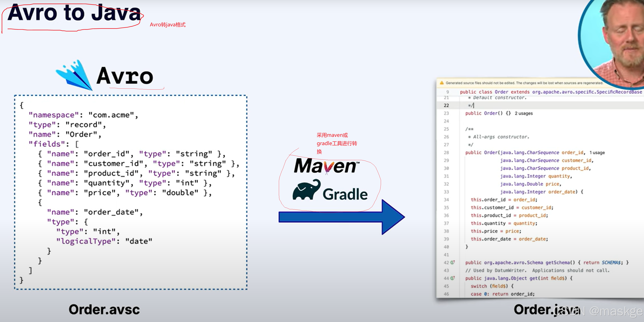644x322 pixels.
Task: Click the "name": "Order" line
Action: pyautogui.click(x=65, y=134)
